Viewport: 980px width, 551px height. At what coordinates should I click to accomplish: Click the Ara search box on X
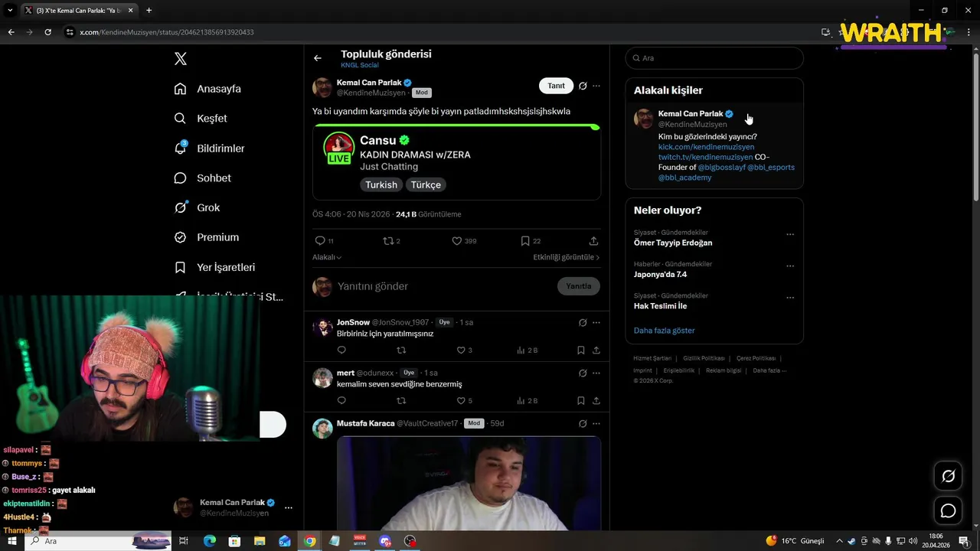(714, 58)
